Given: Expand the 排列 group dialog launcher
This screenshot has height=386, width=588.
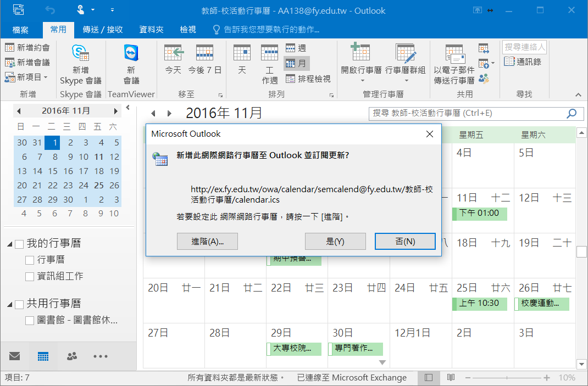Looking at the screenshot, I should 331,95.
